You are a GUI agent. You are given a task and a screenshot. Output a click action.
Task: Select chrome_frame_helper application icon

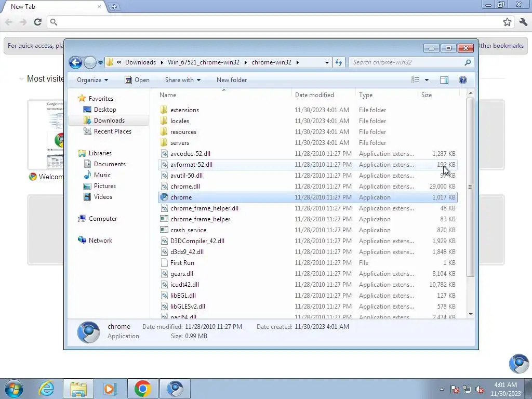(x=164, y=219)
